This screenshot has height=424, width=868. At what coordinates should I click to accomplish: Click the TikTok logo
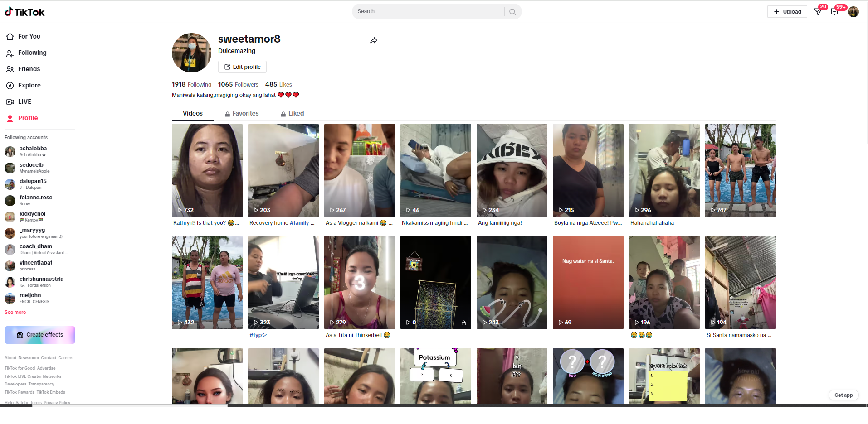25,12
